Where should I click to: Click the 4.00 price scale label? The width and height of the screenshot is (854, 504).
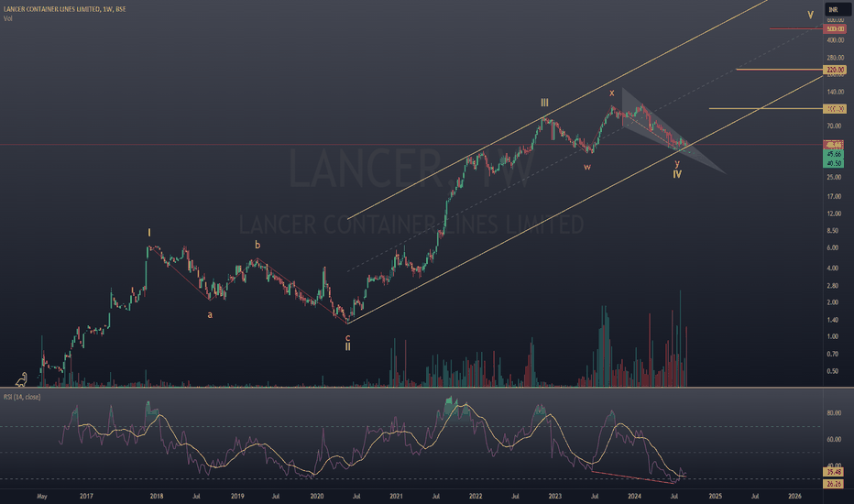tap(833, 268)
